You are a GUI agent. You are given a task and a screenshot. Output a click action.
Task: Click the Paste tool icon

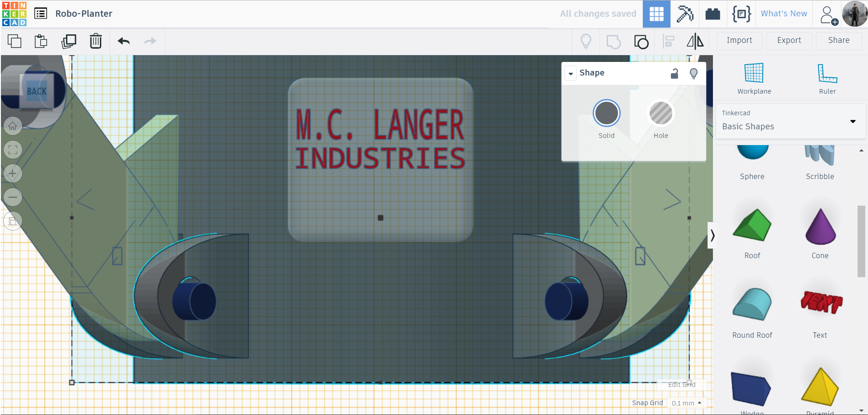pyautogui.click(x=41, y=41)
